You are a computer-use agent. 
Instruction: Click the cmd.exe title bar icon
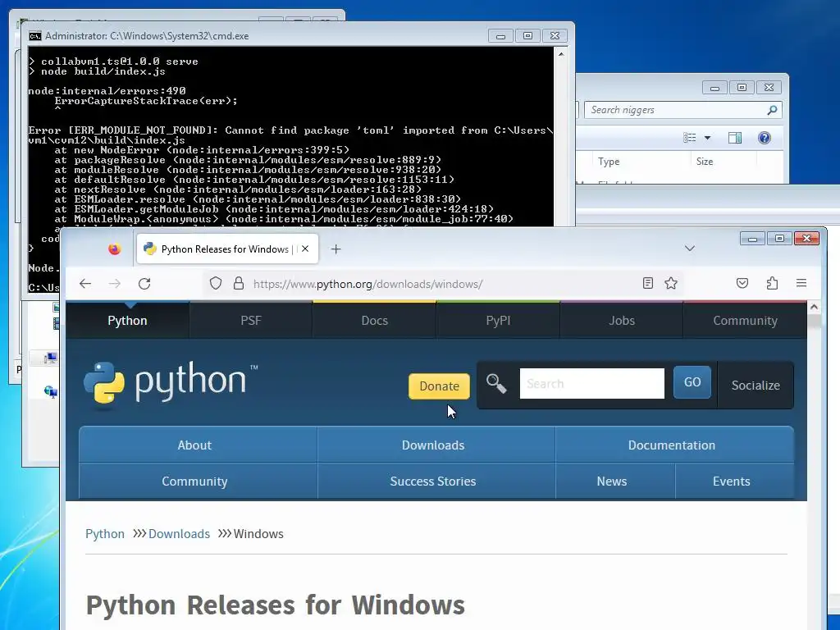35,36
